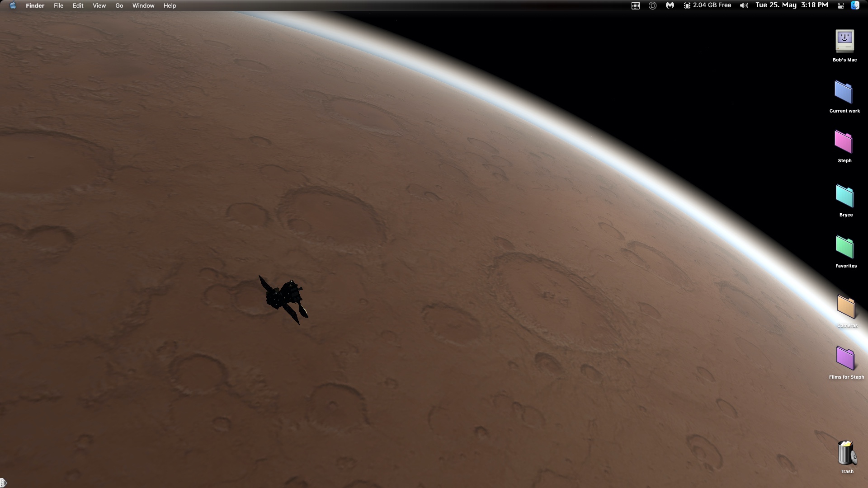Open the Malwarebytes menu bar icon
Image resolution: width=868 pixels, height=488 pixels.
coord(670,5)
